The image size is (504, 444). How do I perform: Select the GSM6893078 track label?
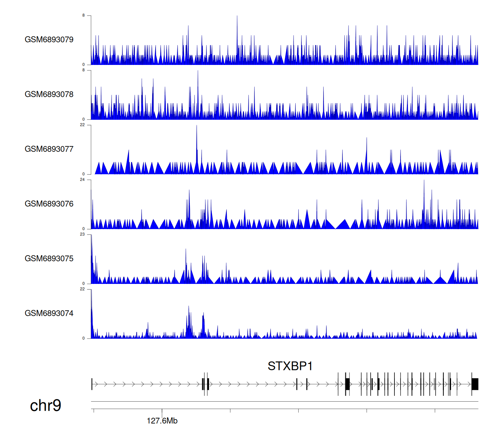[x=49, y=95]
